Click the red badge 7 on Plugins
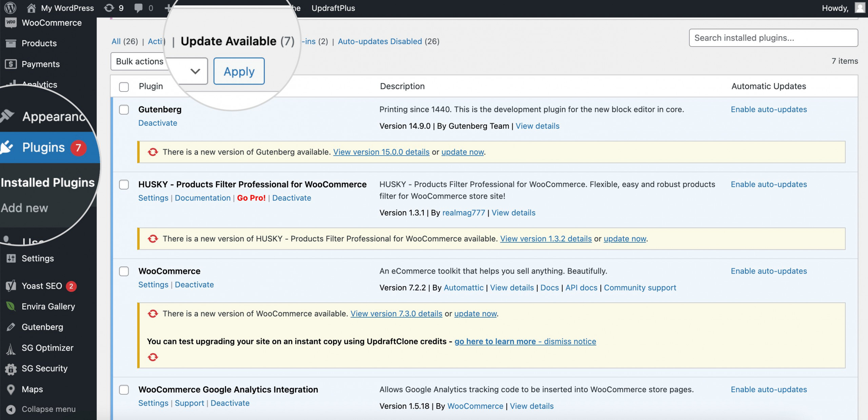 click(78, 148)
